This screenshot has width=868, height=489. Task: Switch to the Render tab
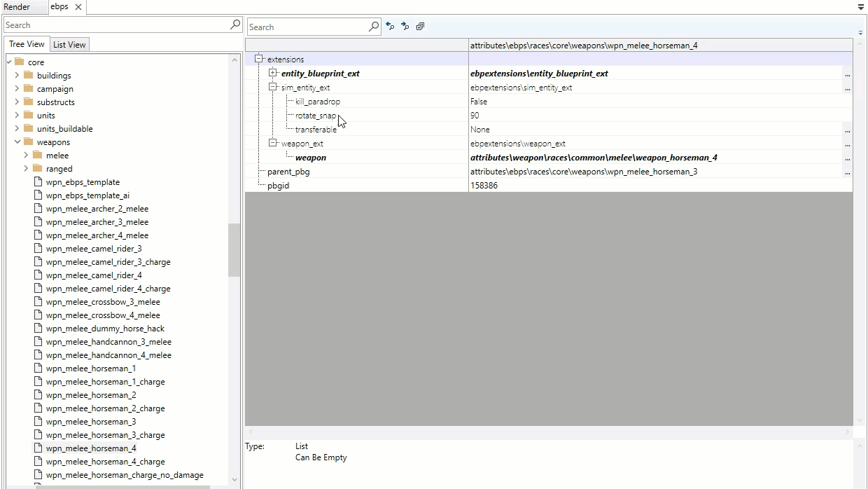click(17, 7)
